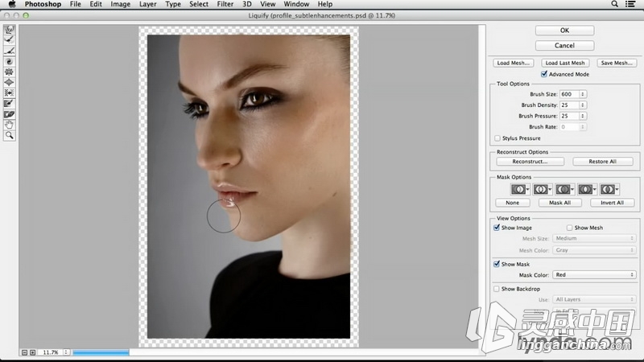Select the Smooth tool
The width and height of the screenshot is (644, 362).
click(9, 51)
